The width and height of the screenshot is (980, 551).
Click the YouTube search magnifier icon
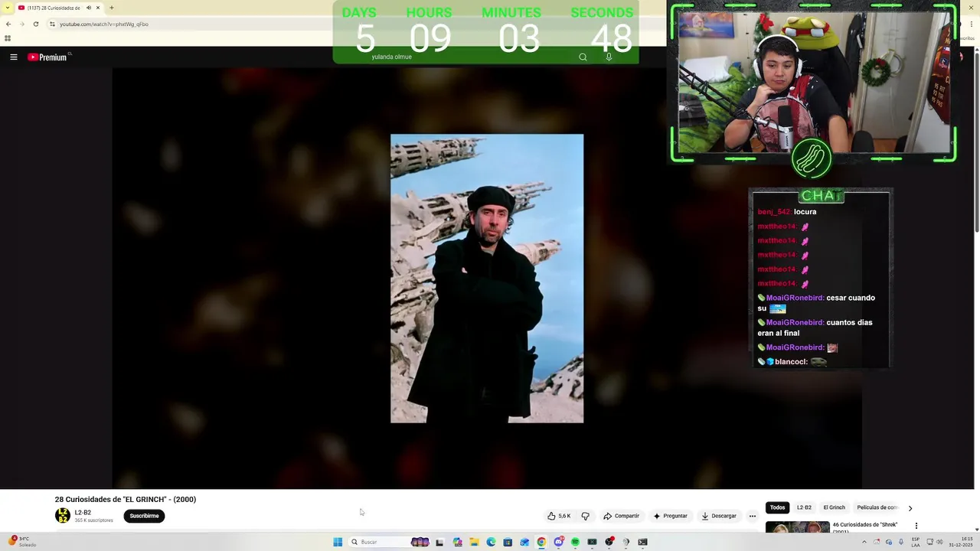583,57
